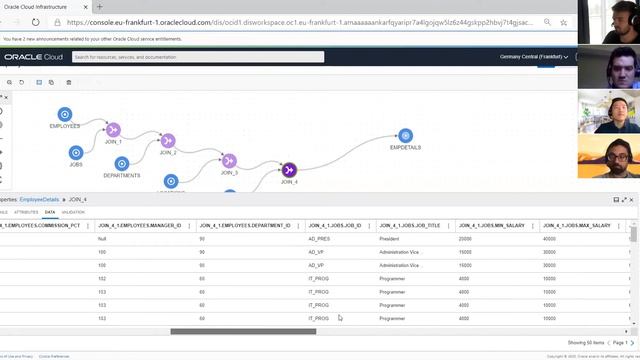This screenshot has height=360, width=640.
Task: Open column menu for EMPLOYEES.DEPARTMENT_ID
Action: (x=298, y=226)
